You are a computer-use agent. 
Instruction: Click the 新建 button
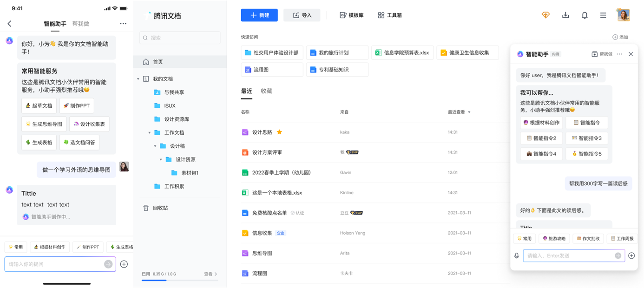[259, 15]
